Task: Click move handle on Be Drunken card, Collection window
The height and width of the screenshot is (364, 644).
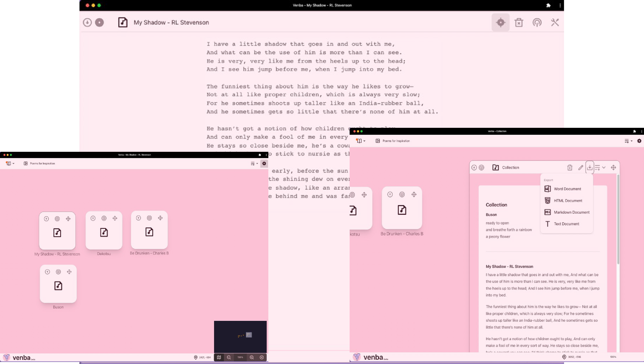Action: [414, 195]
